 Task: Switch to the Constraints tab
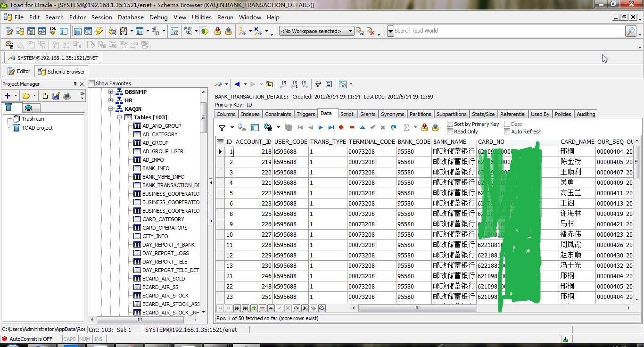278,114
